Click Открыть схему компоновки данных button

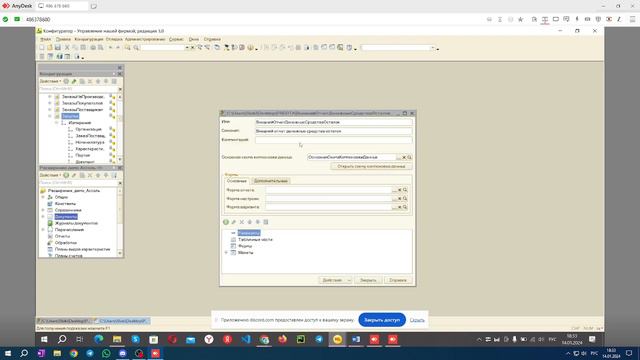(371, 167)
